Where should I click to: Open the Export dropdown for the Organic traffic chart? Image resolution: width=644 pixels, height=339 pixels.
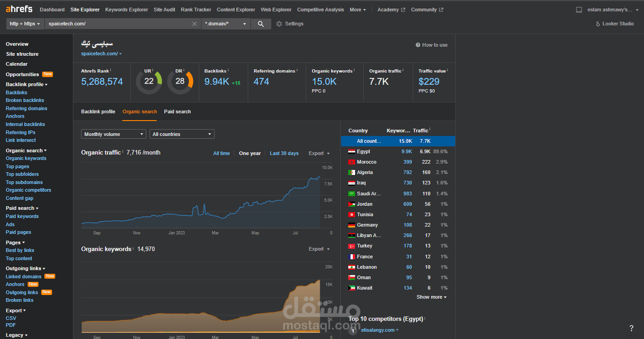319,154
